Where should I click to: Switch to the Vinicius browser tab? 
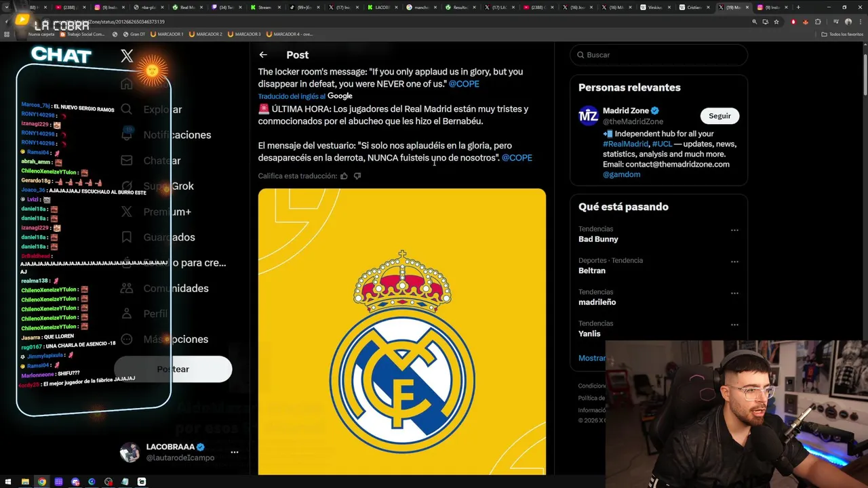656,7
